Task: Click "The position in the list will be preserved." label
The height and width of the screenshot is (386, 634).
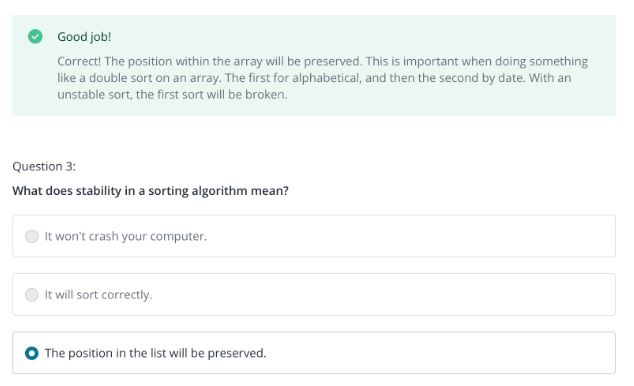Action: tap(156, 353)
